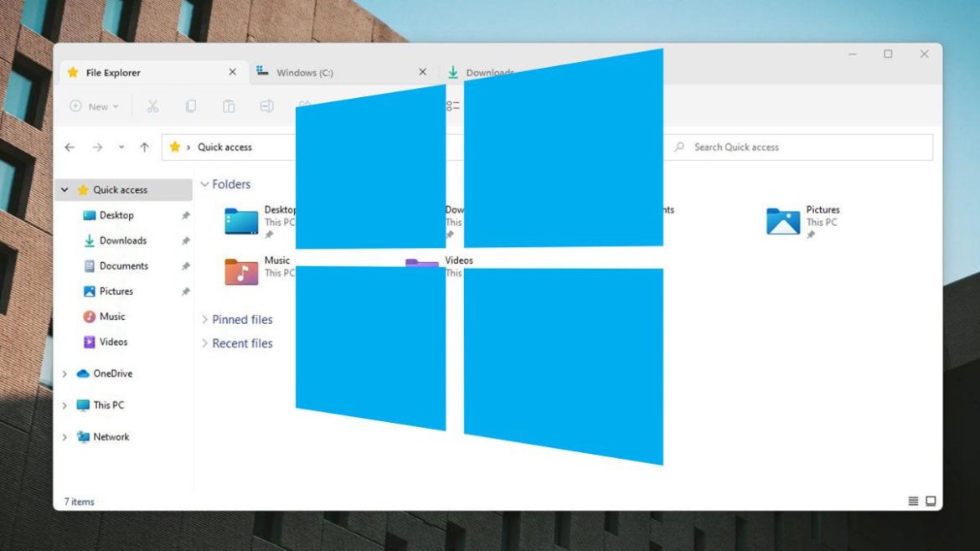Switch to details view in status bar
Image resolution: width=980 pixels, height=551 pixels.
(913, 502)
